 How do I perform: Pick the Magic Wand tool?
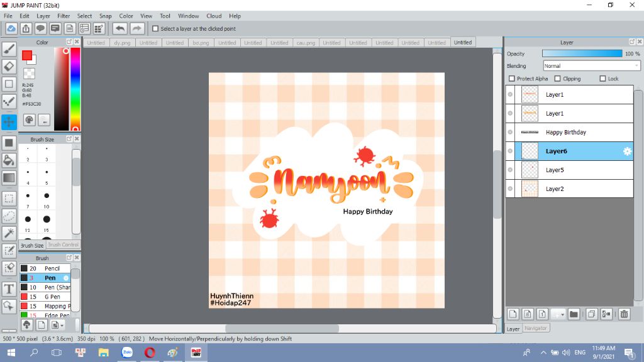point(9,234)
